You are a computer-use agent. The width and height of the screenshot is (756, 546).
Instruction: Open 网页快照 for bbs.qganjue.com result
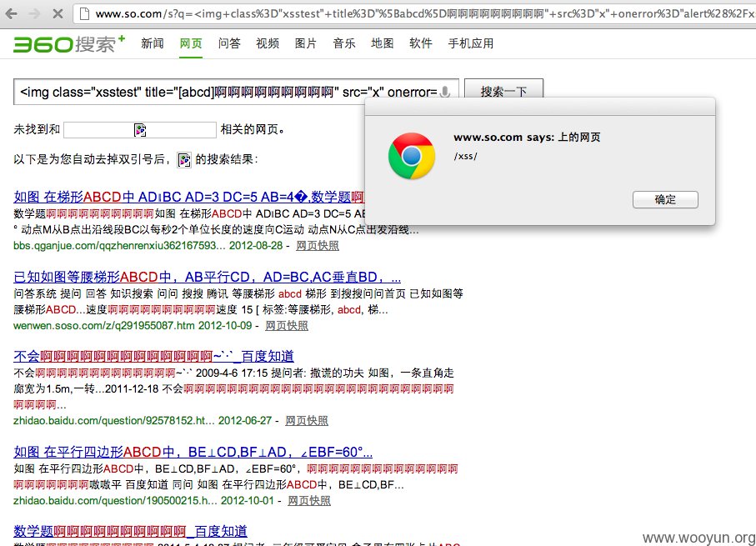click(318, 246)
